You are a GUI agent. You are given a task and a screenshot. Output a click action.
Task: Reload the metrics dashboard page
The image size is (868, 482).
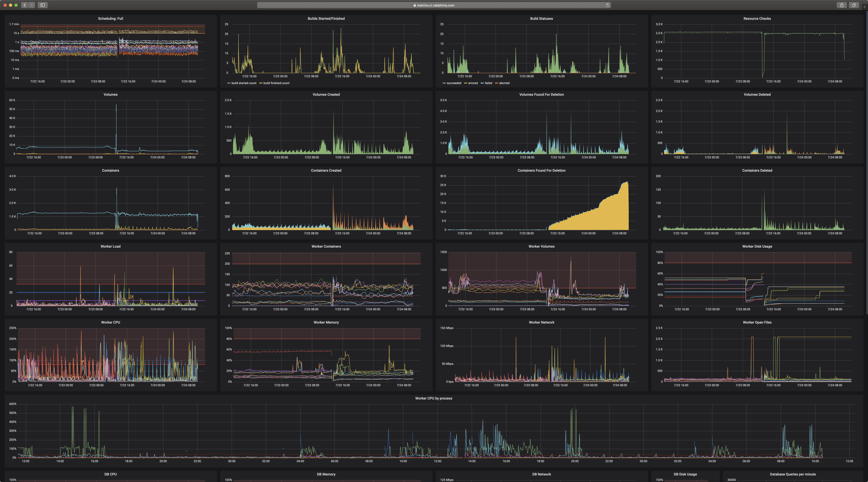[608, 5]
